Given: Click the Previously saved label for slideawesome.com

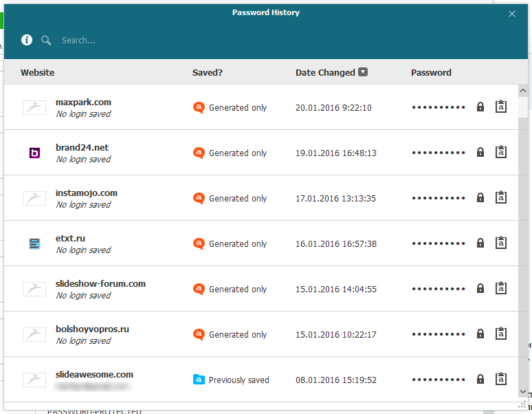Looking at the screenshot, I should (x=239, y=380).
